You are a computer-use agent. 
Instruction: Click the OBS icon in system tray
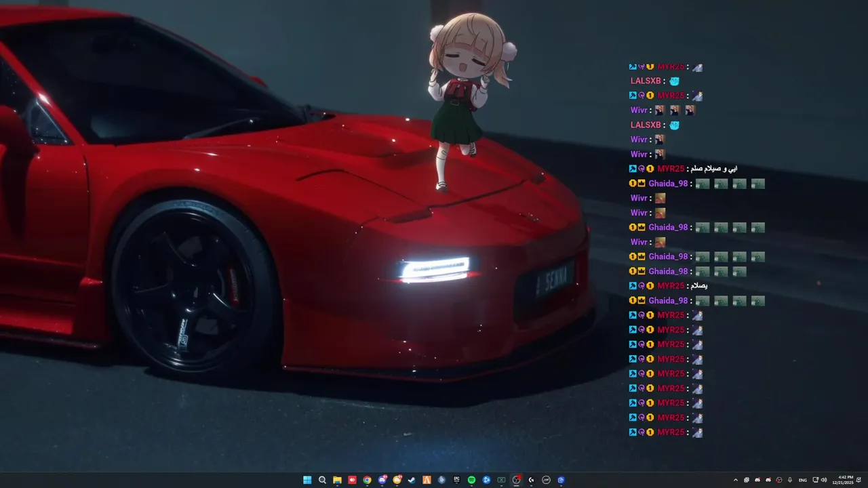[x=779, y=480]
